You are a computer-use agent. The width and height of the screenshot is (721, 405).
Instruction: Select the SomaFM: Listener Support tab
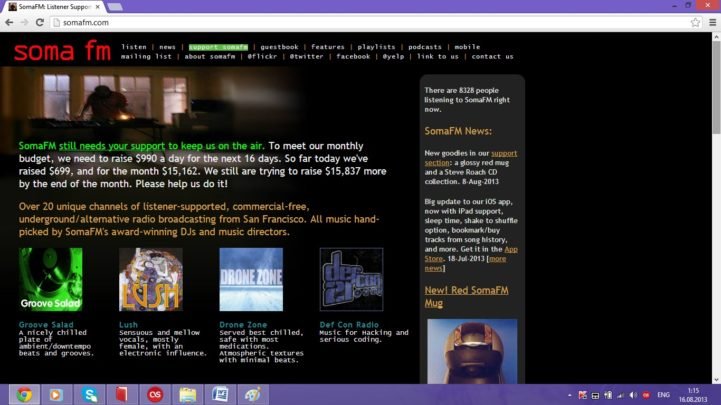[x=54, y=7]
